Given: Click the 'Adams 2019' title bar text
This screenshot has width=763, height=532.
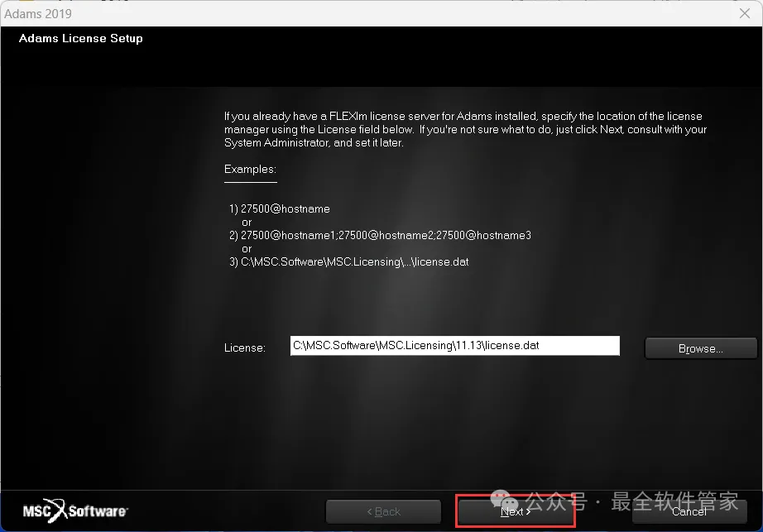Looking at the screenshot, I should (38, 13).
